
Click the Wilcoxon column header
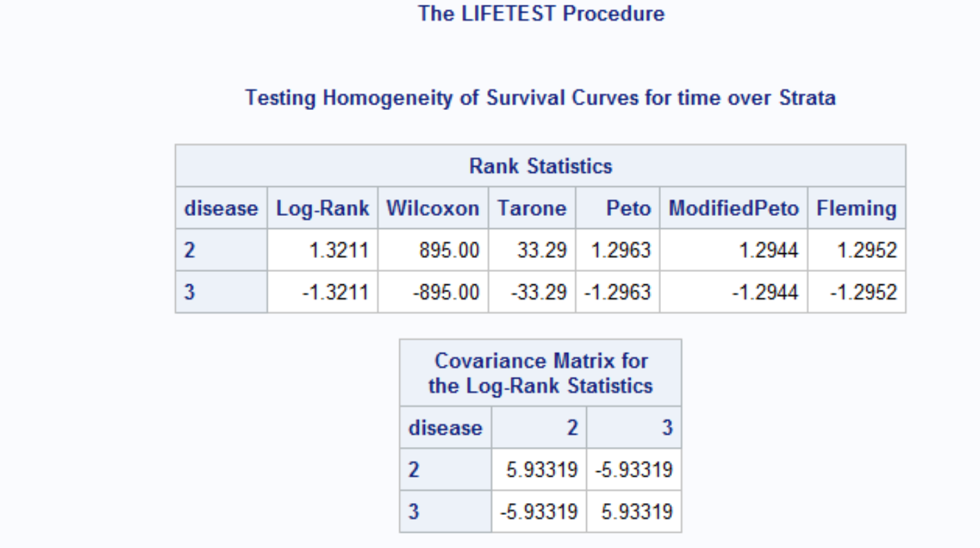(433, 208)
